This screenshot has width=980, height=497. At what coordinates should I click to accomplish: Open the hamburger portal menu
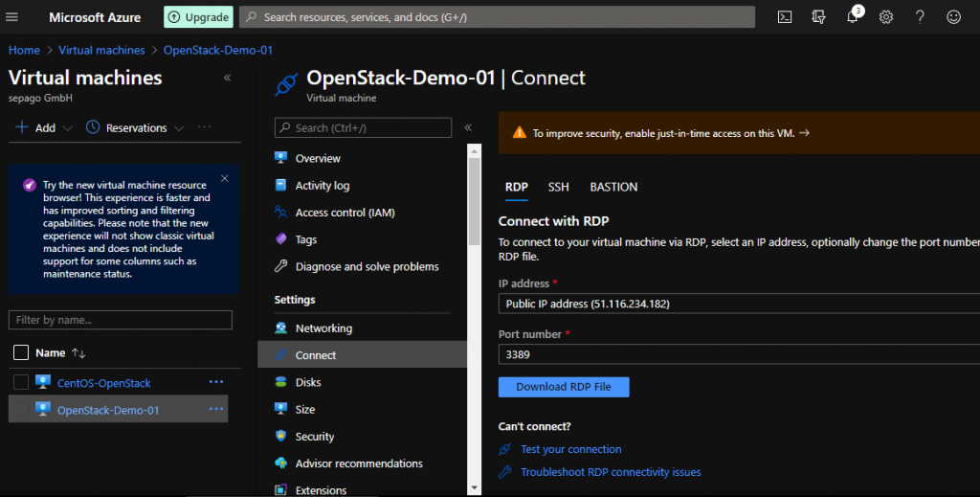12,17
